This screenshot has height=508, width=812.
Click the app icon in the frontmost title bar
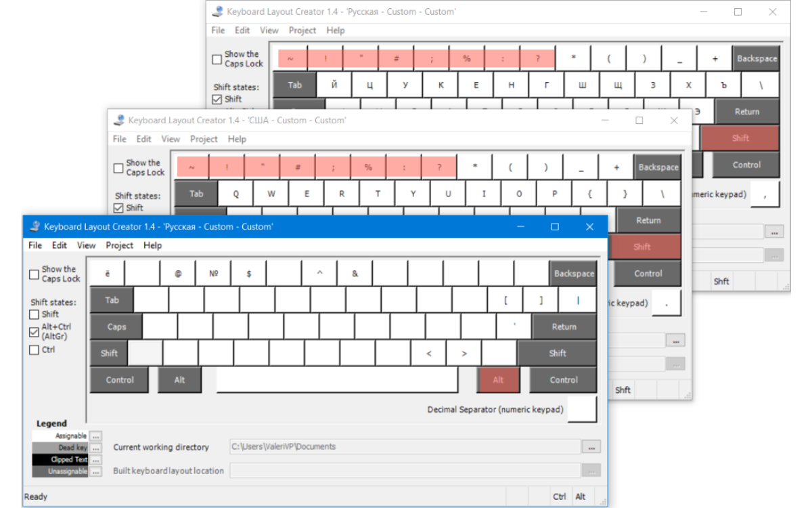pyautogui.click(x=35, y=227)
